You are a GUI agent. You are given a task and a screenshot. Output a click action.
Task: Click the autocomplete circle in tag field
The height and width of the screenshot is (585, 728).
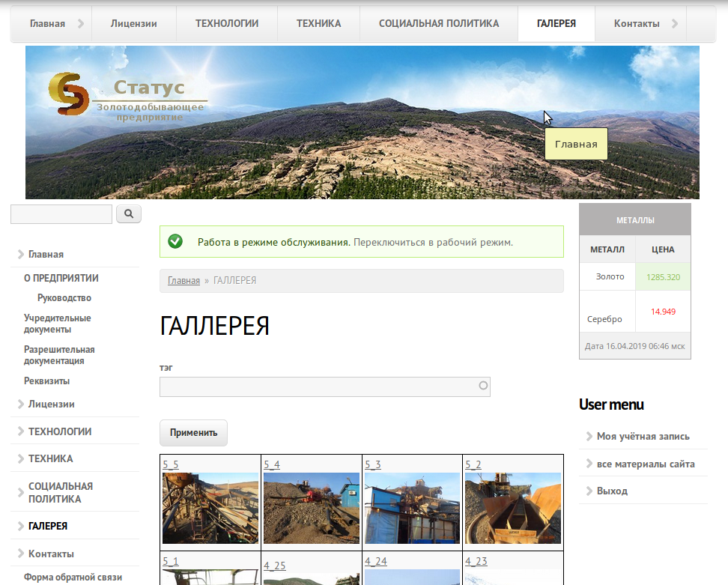click(x=483, y=387)
